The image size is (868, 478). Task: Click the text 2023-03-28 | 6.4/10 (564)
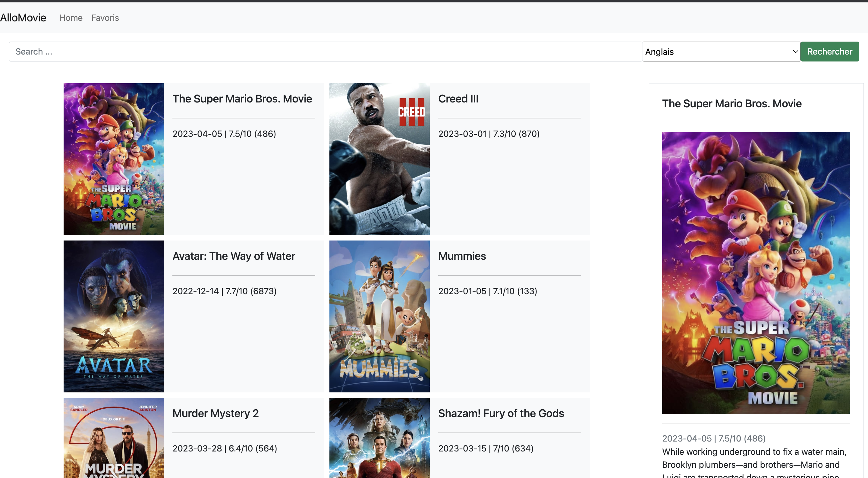tap(225, 448)
